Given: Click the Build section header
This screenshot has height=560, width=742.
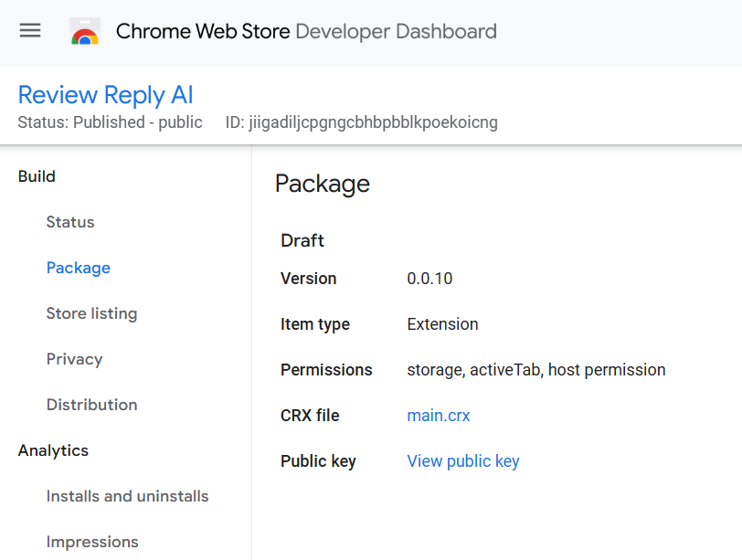Looking at the screenshot, I should [37, 176].
